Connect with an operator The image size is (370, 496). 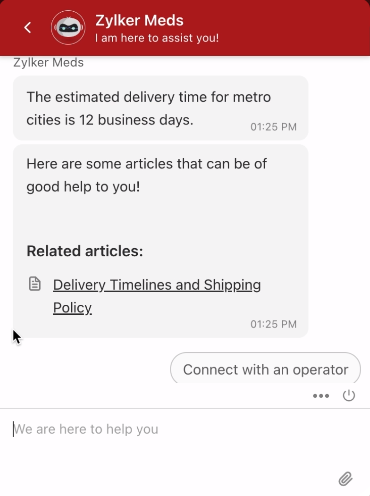(x=265, y=369)
